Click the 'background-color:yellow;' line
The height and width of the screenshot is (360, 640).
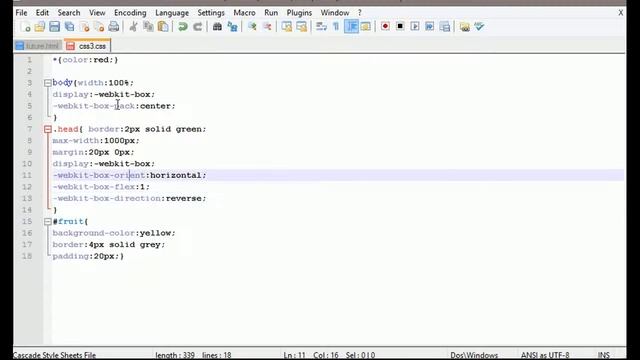[x=114, y=233]
